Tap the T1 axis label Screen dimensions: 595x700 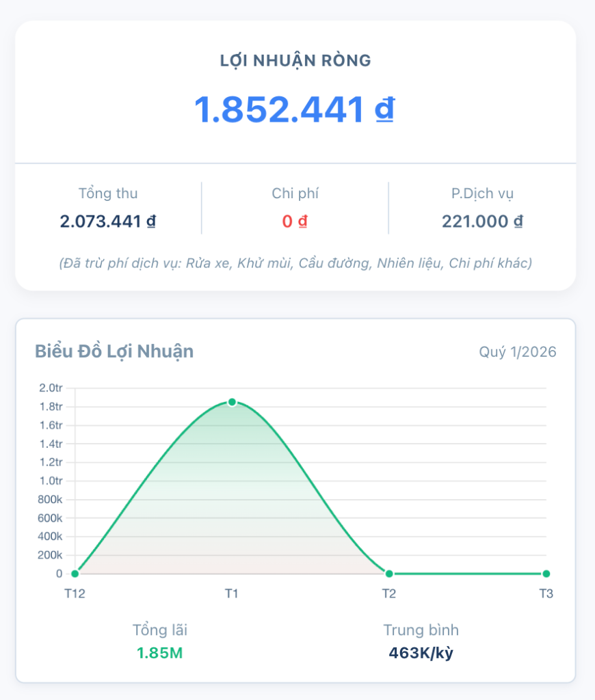coord(232,593)
